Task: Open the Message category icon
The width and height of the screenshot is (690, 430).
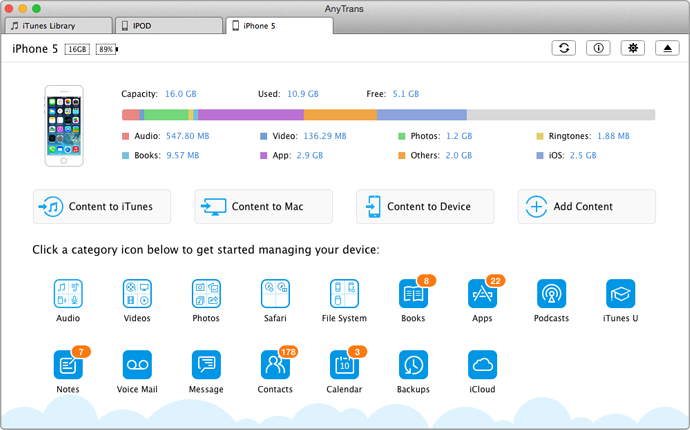Action: coord(206,365)
